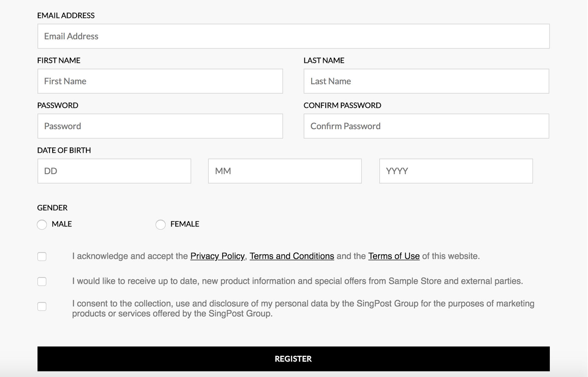Check the Privacy Policy acknowledgement box
588x377 pixels.
[x=42, y=256]
